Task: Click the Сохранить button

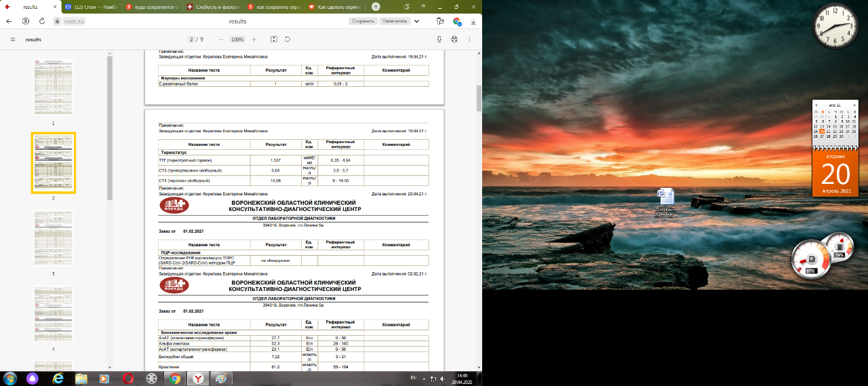Action: click(363, 21)
